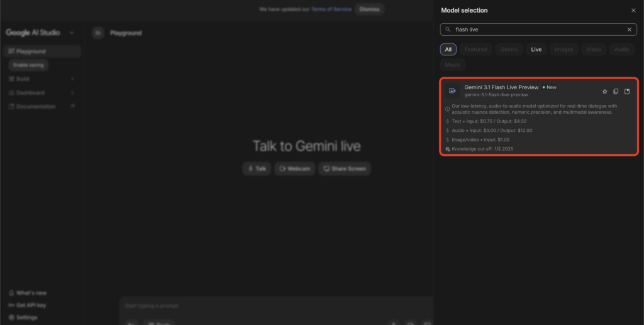Expand the Build section chevron
Screen dimensions: 644x325
click(72, 79)
